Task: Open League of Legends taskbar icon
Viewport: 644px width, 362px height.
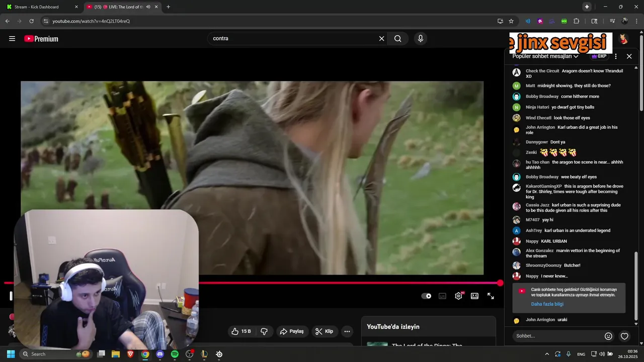Action: (x=204, y=354)
